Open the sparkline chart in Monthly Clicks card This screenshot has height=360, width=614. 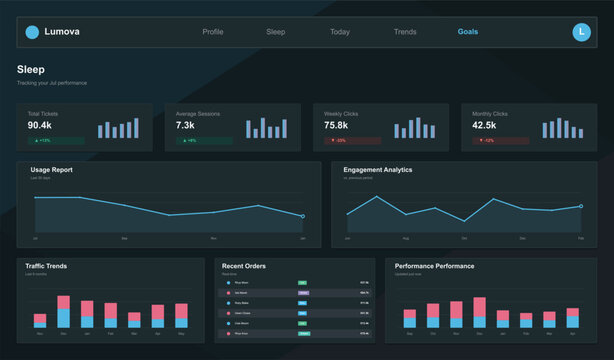click(x=563, y=128)
